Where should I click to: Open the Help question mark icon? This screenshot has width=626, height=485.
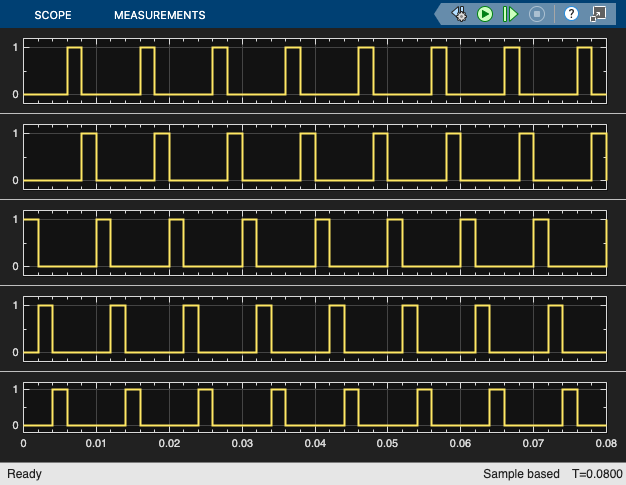(x=571, y=14)
